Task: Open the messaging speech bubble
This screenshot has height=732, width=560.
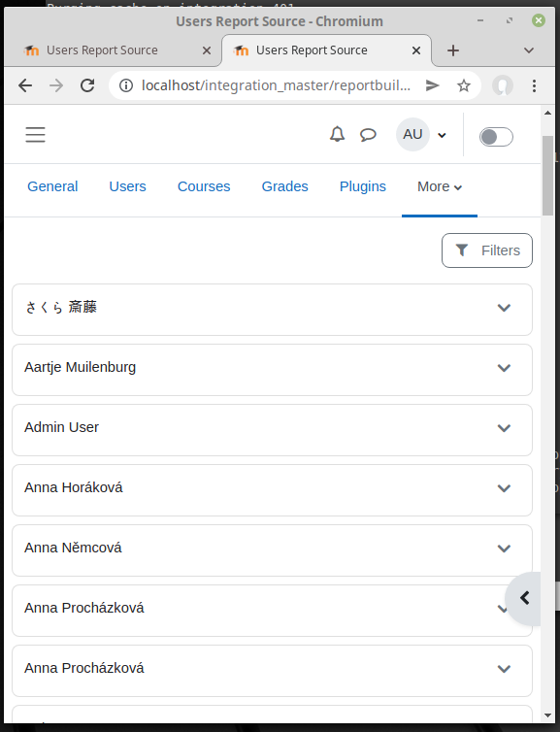Action: click(x=368, y=135)
